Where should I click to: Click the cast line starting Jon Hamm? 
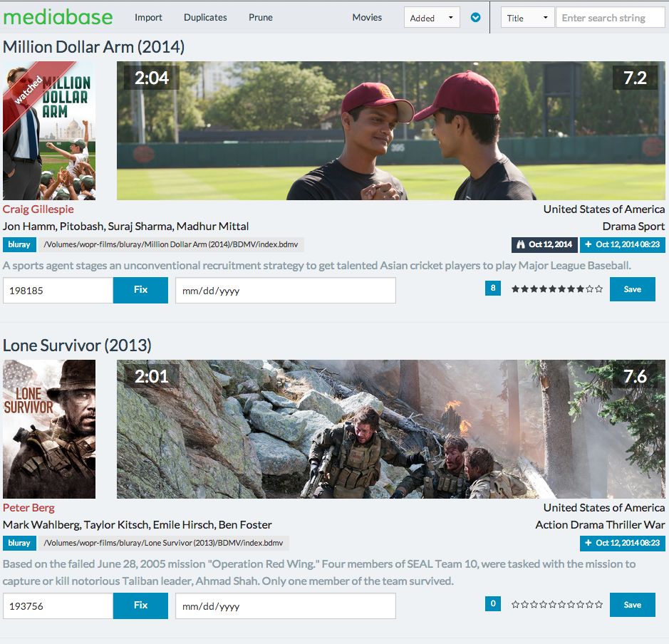(125, 226)
